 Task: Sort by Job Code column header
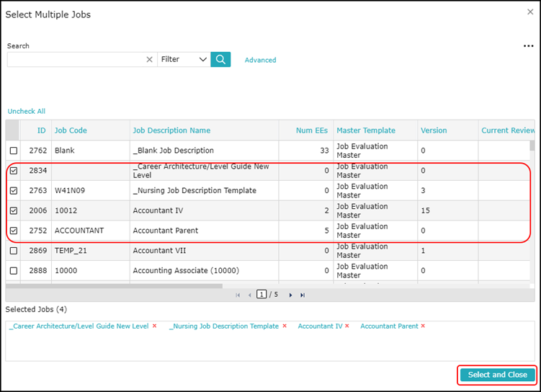click(71, 130)
